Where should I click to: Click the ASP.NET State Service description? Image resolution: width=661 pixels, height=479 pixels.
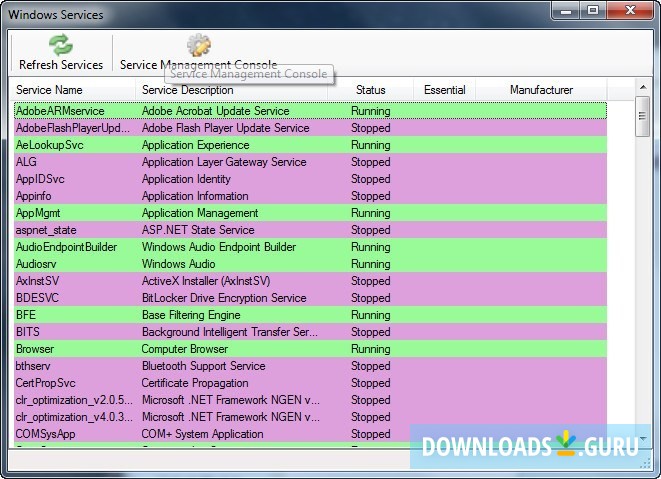point(198,230)
